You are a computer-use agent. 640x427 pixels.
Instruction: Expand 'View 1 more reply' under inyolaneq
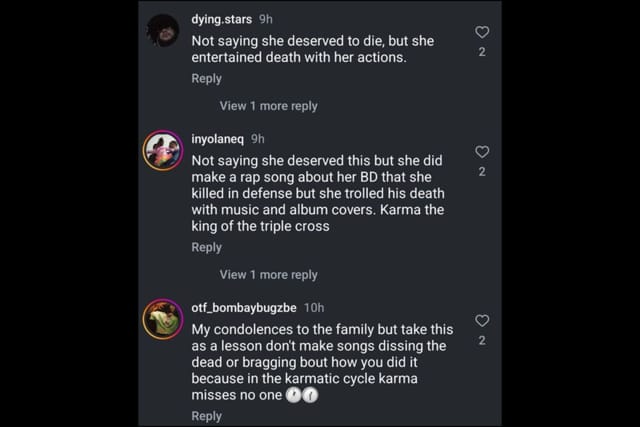tap(268, 274)
